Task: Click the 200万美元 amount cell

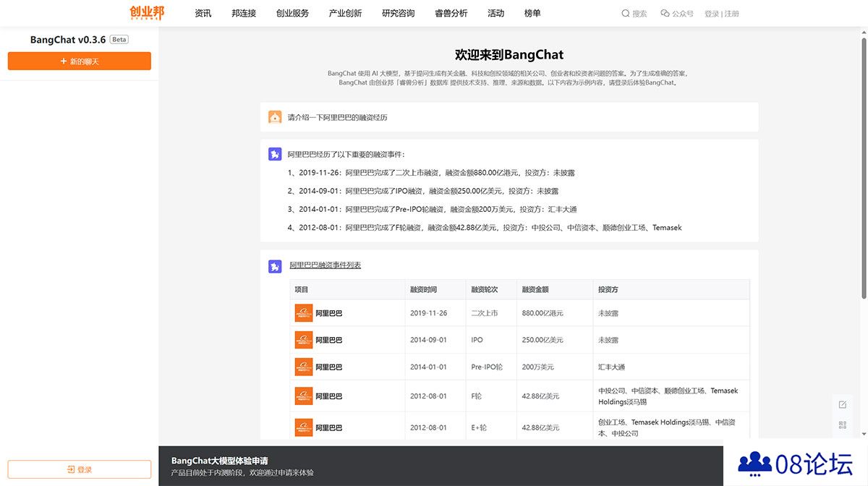Action: pos(538,367)
